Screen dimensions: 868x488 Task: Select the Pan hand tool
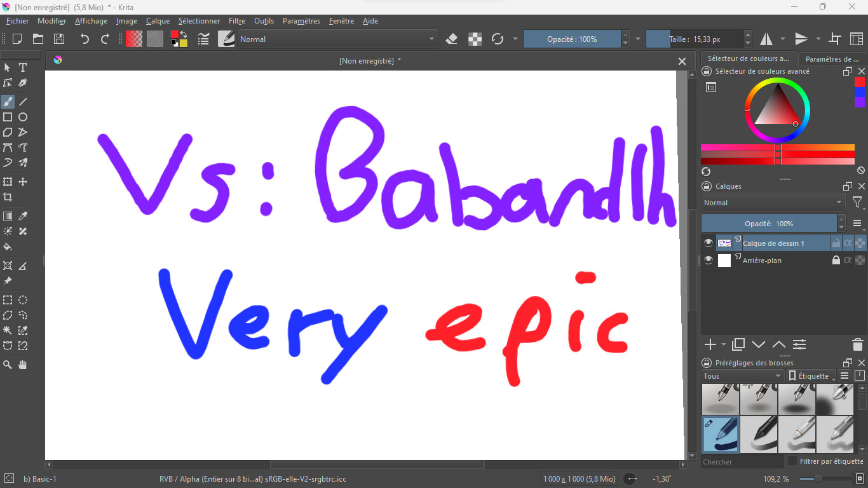pos(23,365)
